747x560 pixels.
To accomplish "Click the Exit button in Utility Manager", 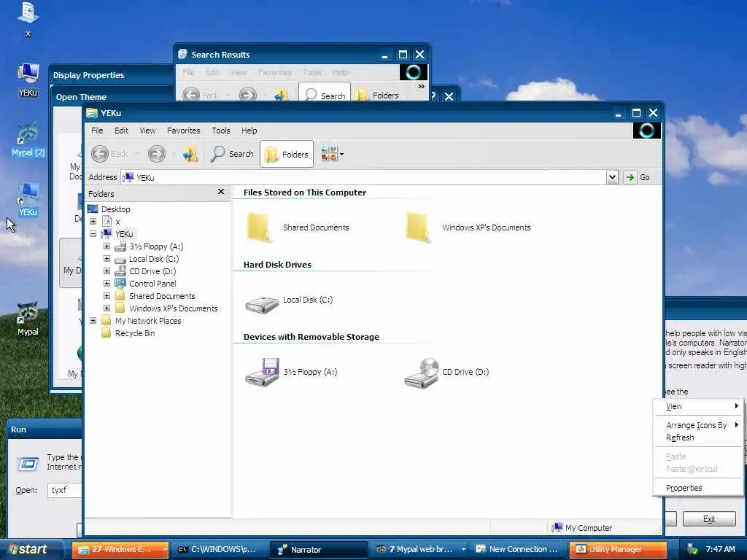I will pos(709,519).
